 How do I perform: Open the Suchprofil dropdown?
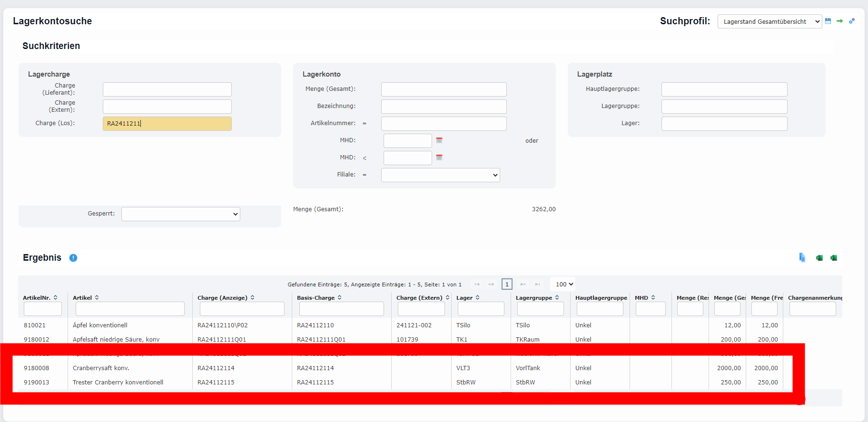click(769, 21)
